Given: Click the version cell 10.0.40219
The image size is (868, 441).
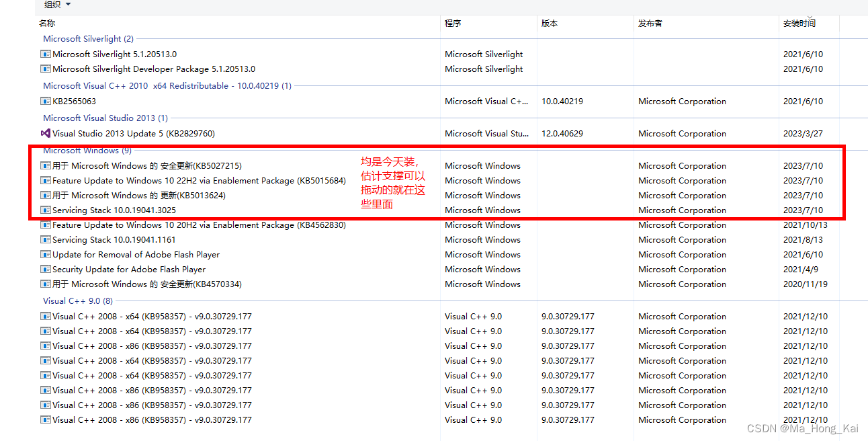Looking at the screenshot, I should pyautogui.click(x=562, y=102).
